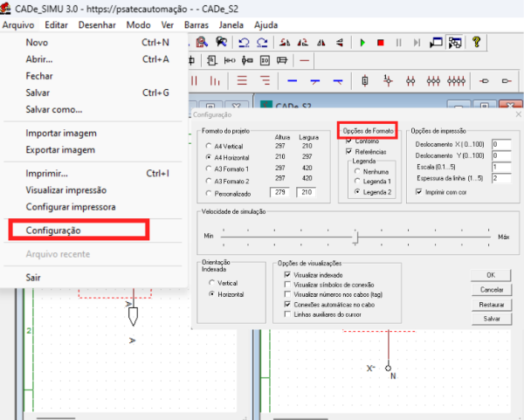Image resolution: width=524 pixels, height=420 pixels.
Task: Click the Escala (0.1...5) input field
Action: tap(501, 167)
